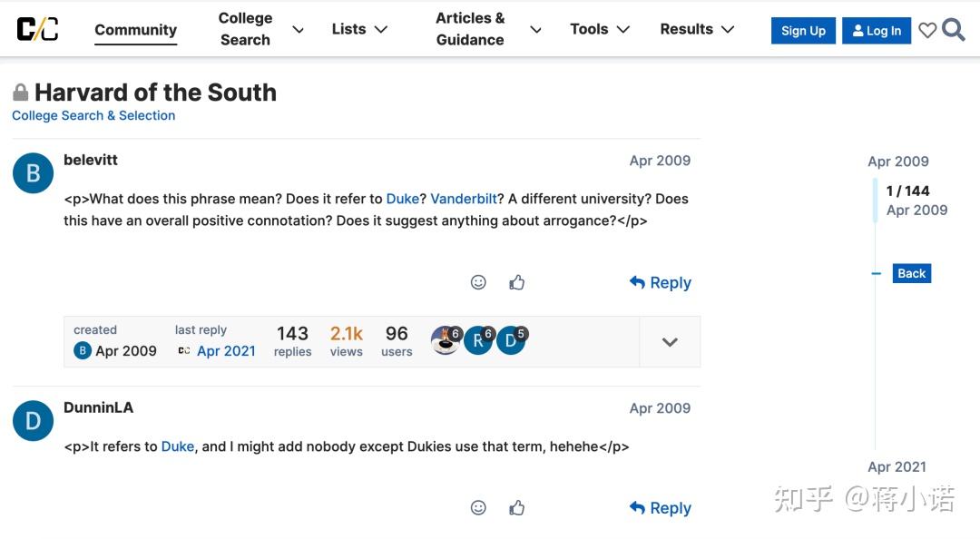Click the Back button on timeline
This screenshot has width=980, height=539.
(911, 273)
